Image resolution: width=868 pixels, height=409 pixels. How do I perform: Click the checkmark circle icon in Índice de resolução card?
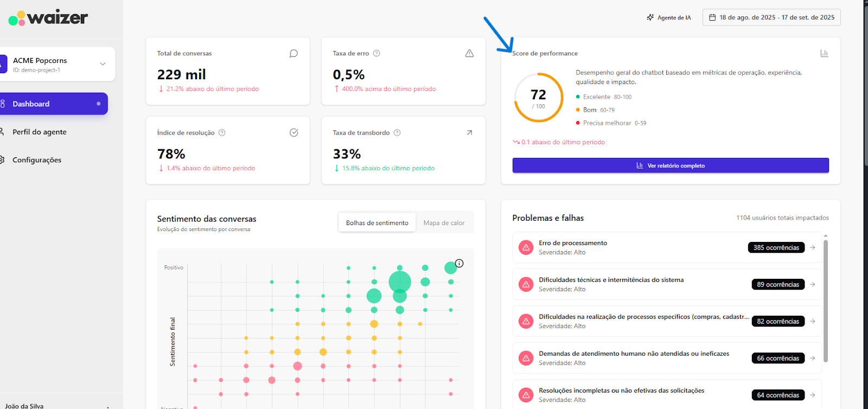pos(293,133)
